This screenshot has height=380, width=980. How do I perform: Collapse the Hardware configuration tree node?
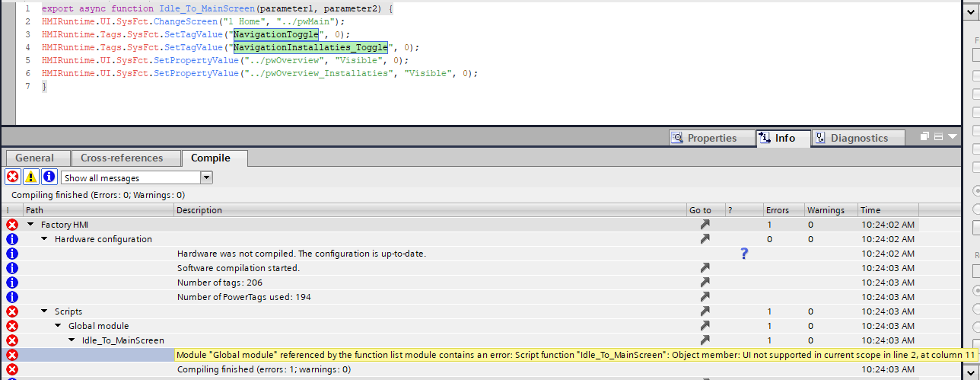45,239
